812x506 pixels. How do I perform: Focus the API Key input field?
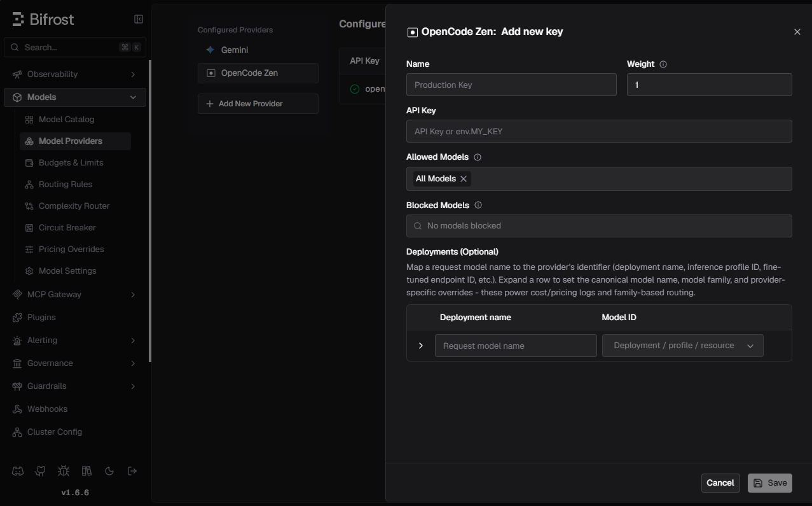click(599, 131)
